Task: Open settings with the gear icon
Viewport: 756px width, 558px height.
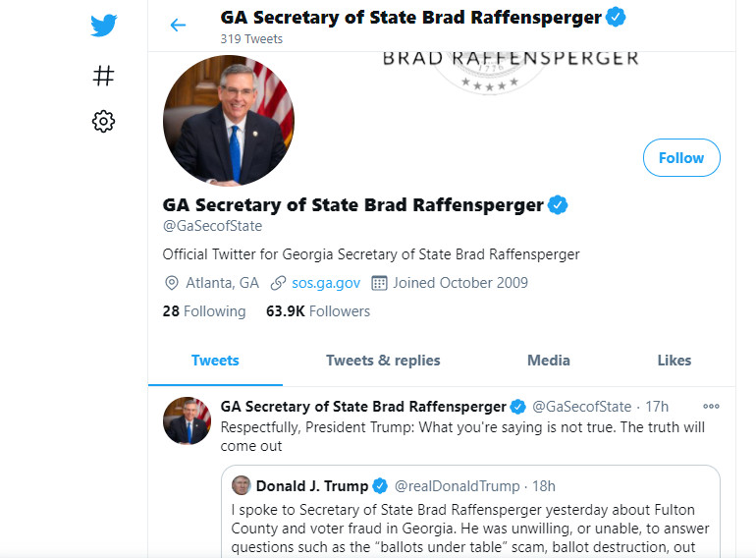Action: [x=103, y=122]
